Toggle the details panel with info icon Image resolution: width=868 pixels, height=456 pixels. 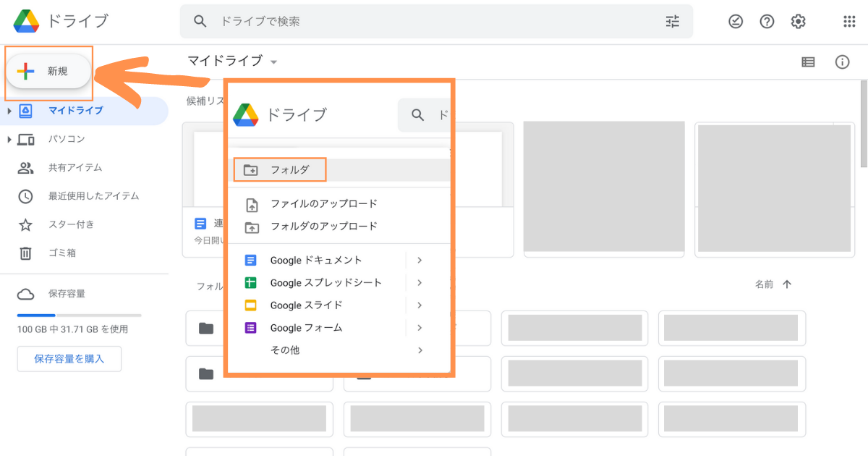click(x=842, y=62)
